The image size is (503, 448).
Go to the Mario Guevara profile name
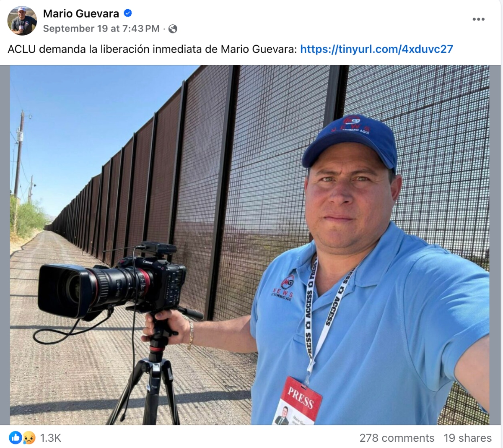tap(81, 13)
